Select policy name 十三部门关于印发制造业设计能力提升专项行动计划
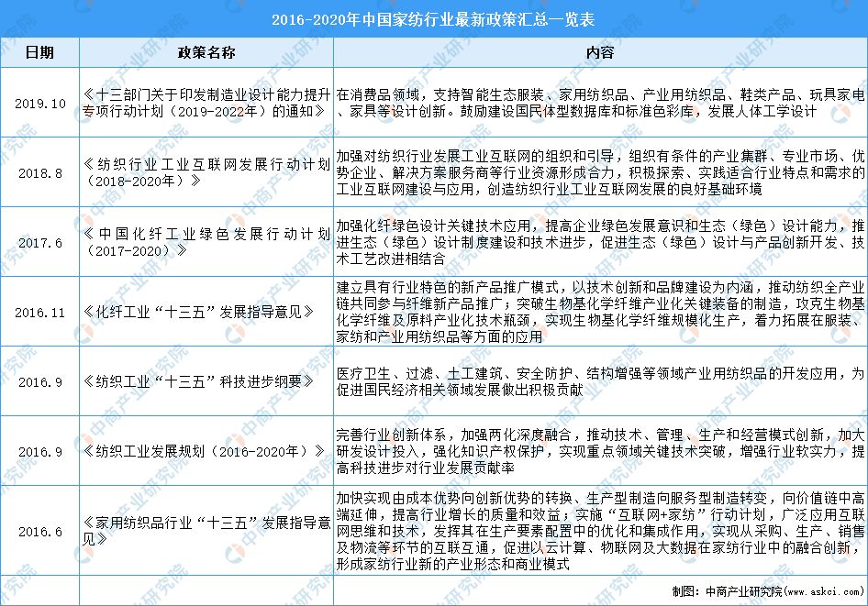868x606 pixels. [x=206, y=103]
